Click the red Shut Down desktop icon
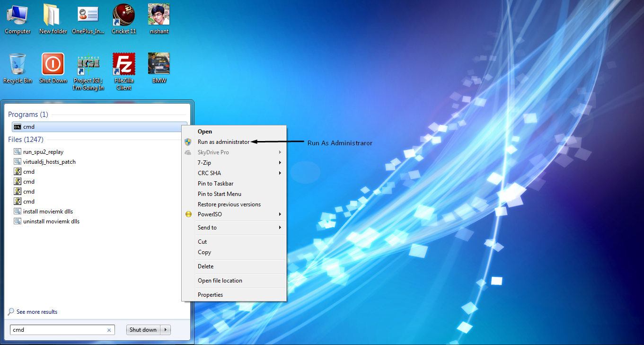This screenshot has height=345, width=644. (x=53, y=69)
